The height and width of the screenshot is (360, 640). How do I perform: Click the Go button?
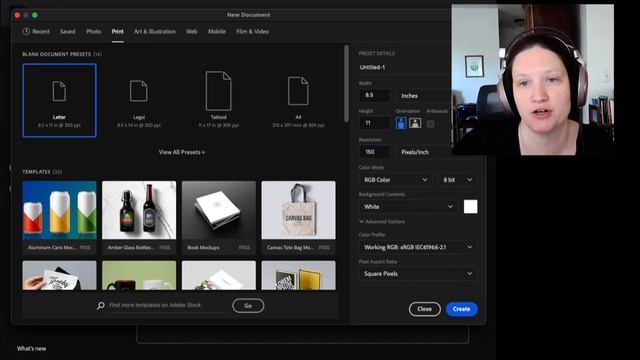click(x=248, y=306)
